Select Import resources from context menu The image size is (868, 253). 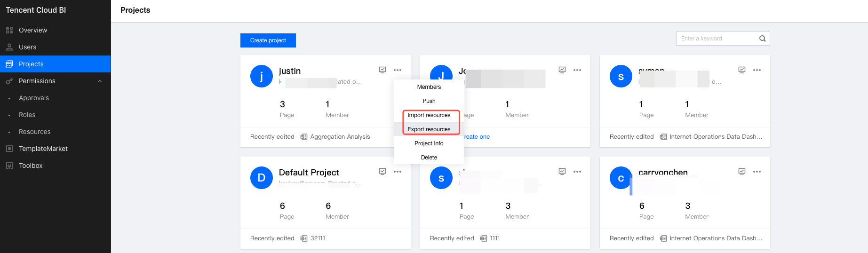[429, 115]
